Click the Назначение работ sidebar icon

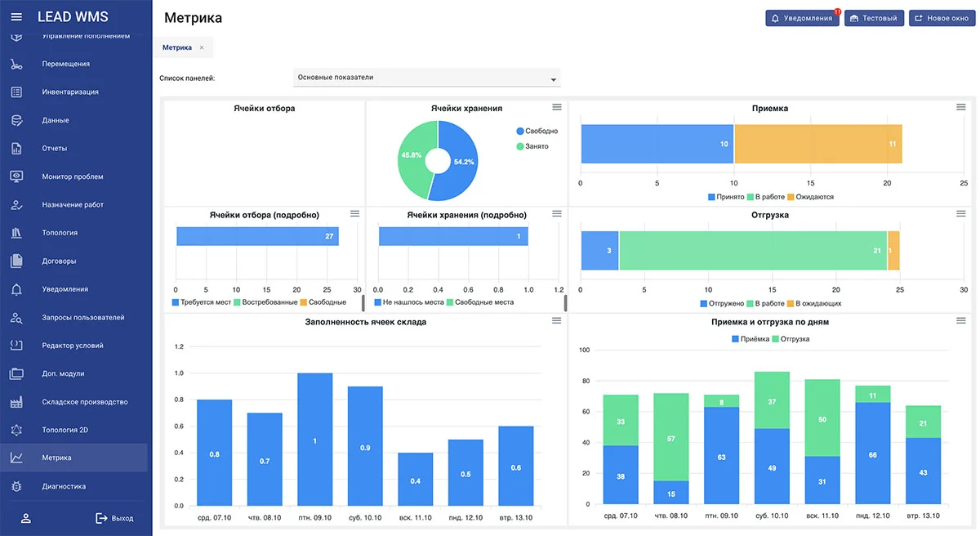tap(16, 205)
